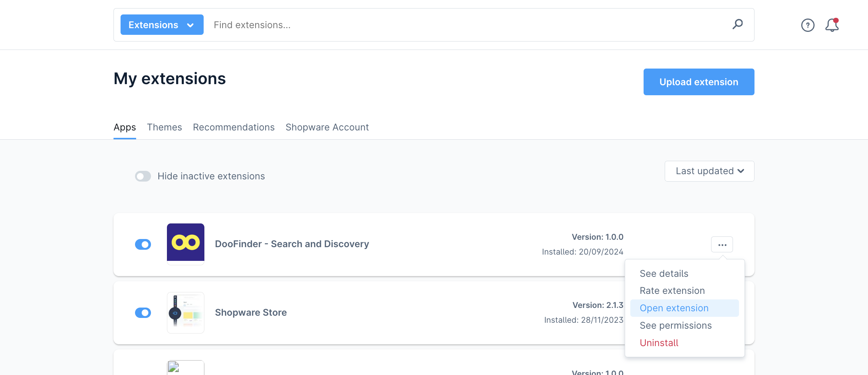The image size is (868, 375).
Task: Deactivate Shopware Store extension toggle
Action: coord(143,313)
